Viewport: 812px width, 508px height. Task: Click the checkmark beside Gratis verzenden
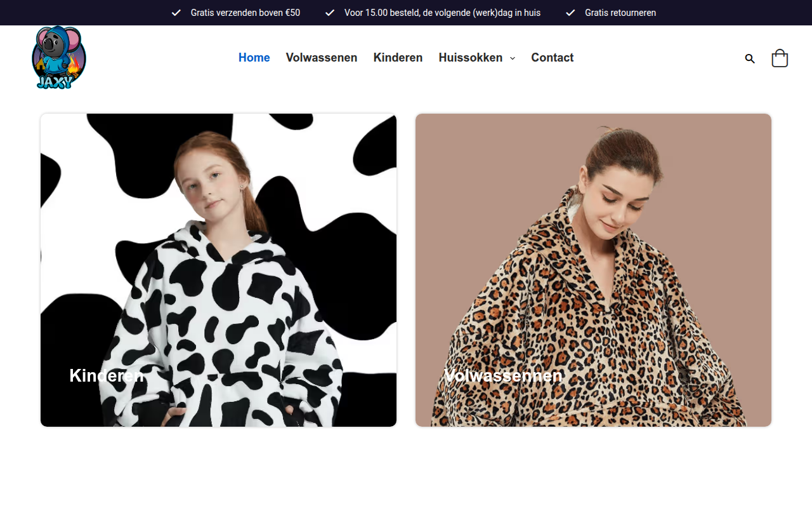tap(176, 13)
